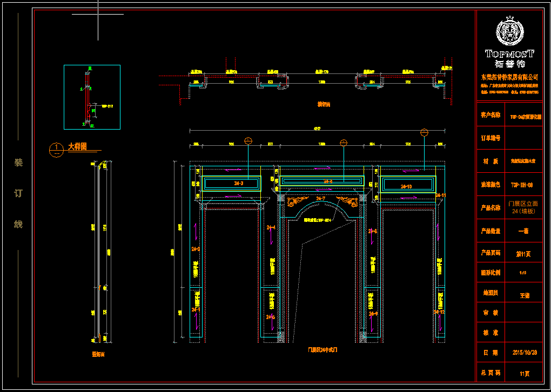Click section marker circle above panel 24-10
This screenshot has height=392, width=551.
click(x=424, y=132)
